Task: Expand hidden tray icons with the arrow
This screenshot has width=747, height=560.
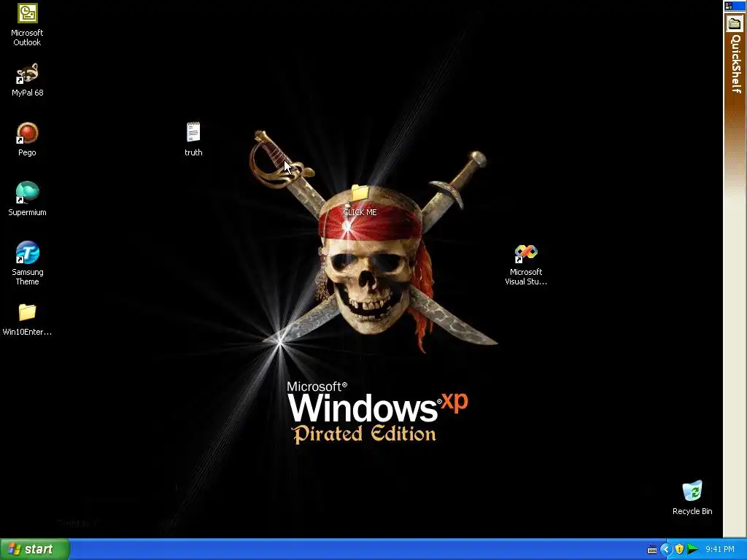Action: [x=665, y=550]
